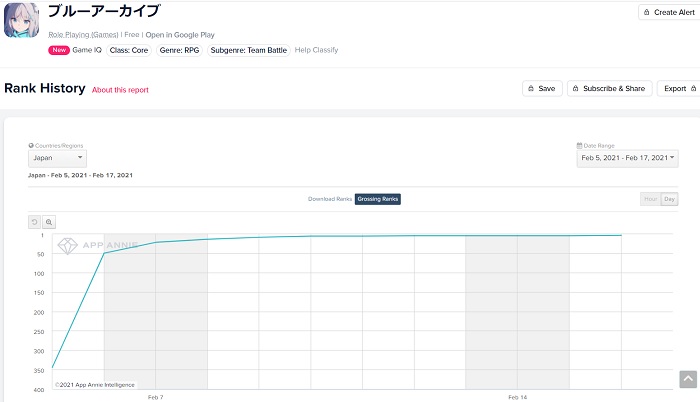700x402 pixels.
Task: Click the Export button
Action: click(679, 88)
